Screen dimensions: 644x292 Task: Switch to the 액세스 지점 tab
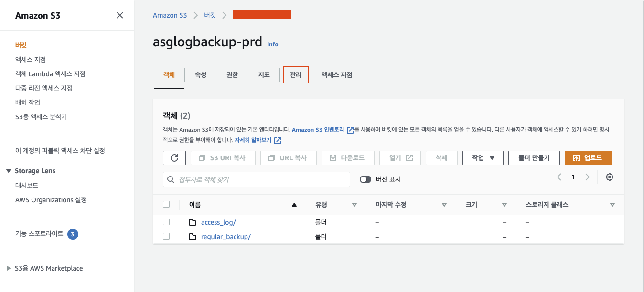point(337,75)
